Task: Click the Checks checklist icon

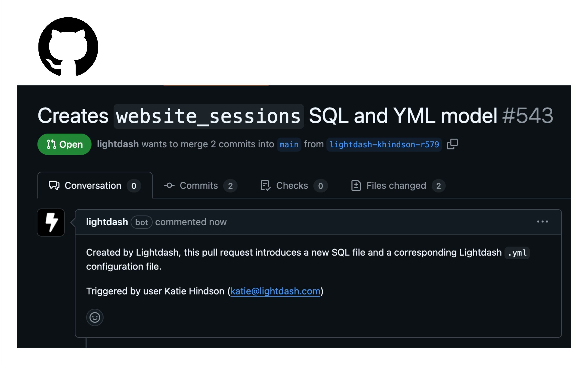Action: pos(266,185)
